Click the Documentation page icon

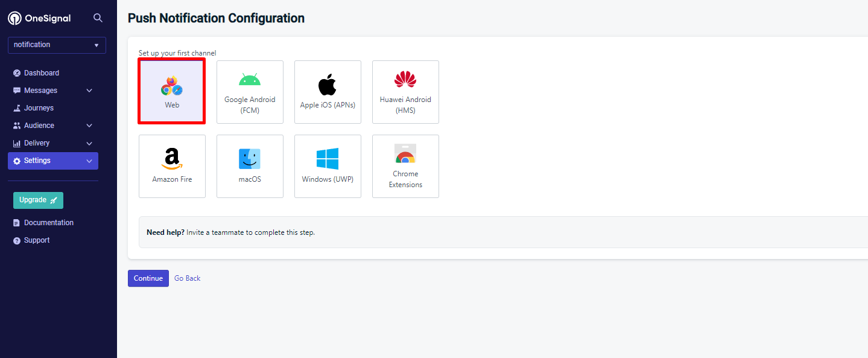pos(17,223)
